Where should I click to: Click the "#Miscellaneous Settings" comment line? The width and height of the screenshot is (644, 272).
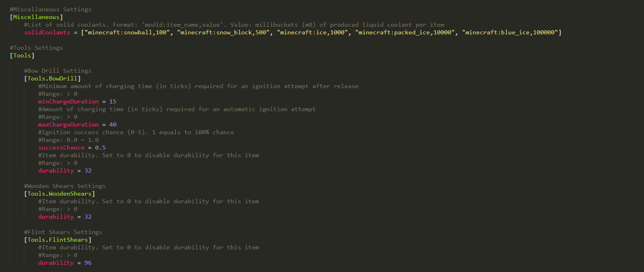coord(51,9)
